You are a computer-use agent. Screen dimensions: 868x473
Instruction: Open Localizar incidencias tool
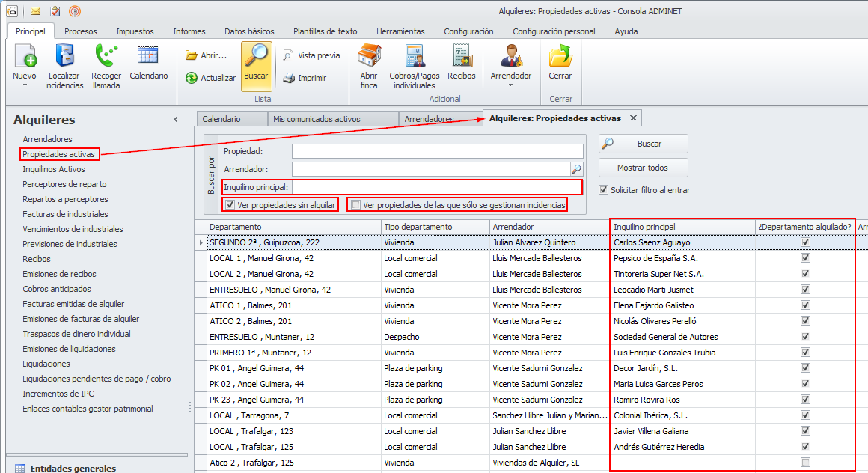point(64,57)
